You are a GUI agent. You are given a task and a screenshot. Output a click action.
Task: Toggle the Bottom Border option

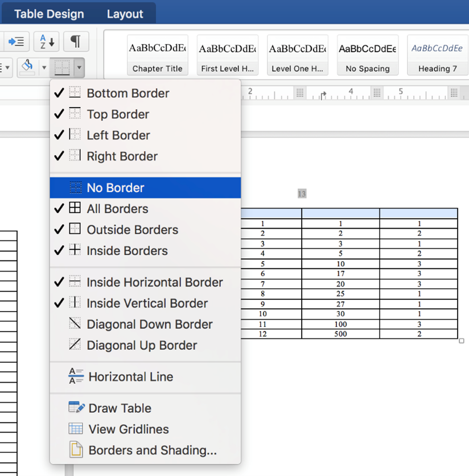(x=145, y=93)
